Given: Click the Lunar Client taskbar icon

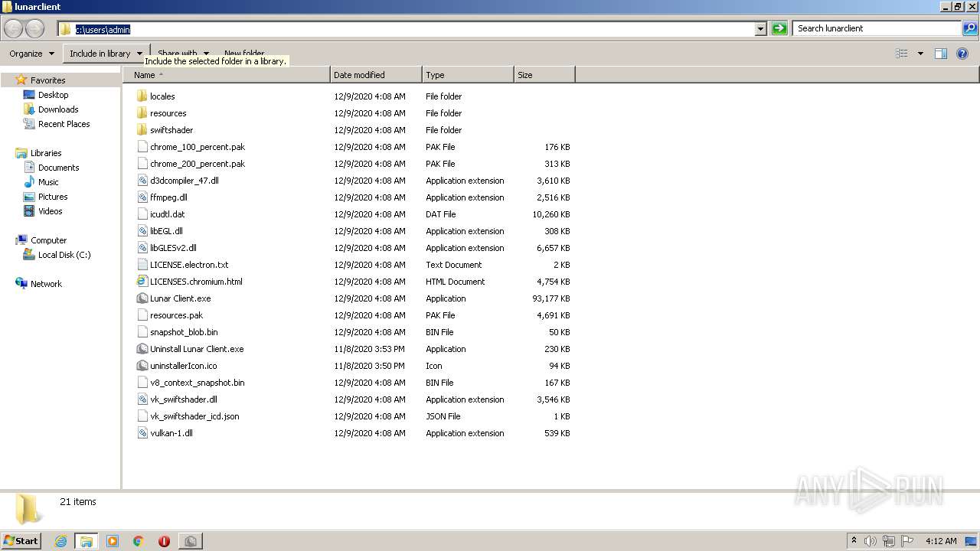Looking at the screenshot, I should point(191,541).
